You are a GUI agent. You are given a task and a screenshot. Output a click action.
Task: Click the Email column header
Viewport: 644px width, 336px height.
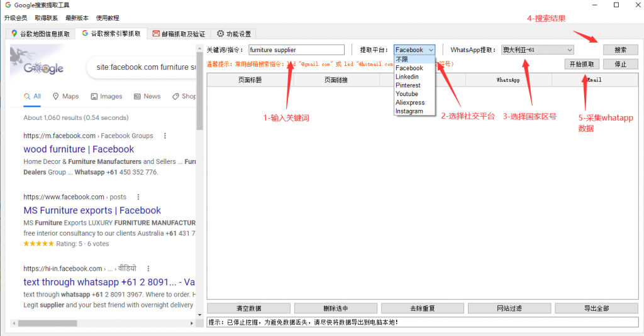[x=594, y=80]
